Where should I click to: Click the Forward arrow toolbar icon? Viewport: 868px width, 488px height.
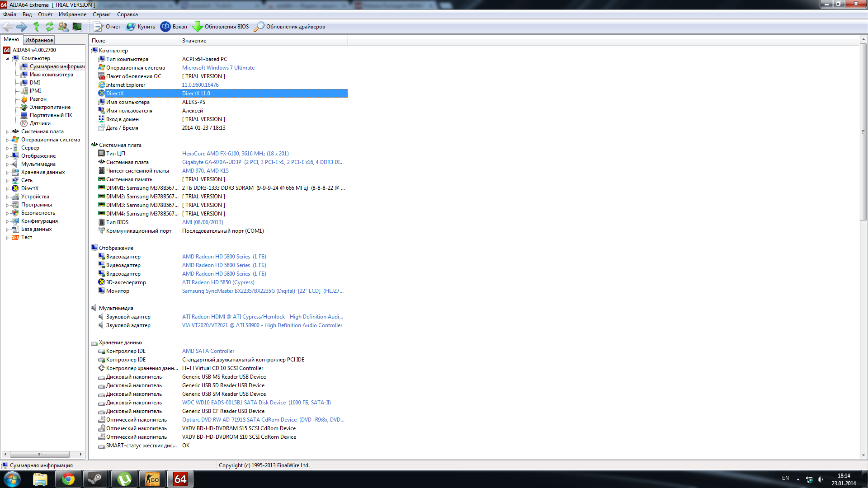22,27
